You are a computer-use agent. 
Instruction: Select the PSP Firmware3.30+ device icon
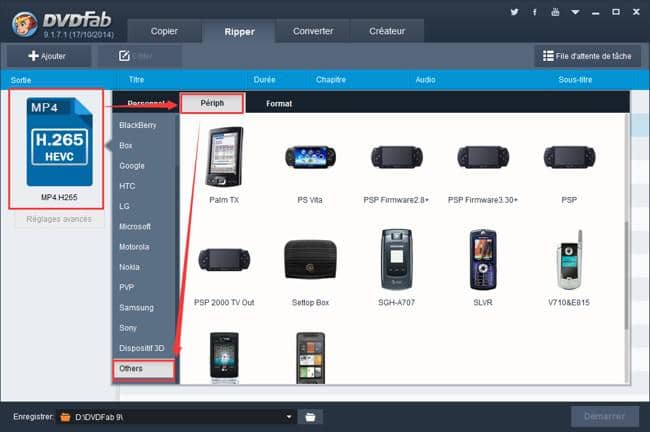click(x=483, y=157)
